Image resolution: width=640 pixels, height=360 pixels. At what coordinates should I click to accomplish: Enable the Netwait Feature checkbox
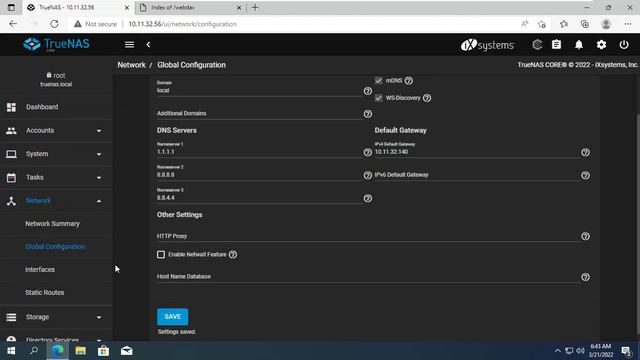(x=161, y=255)
